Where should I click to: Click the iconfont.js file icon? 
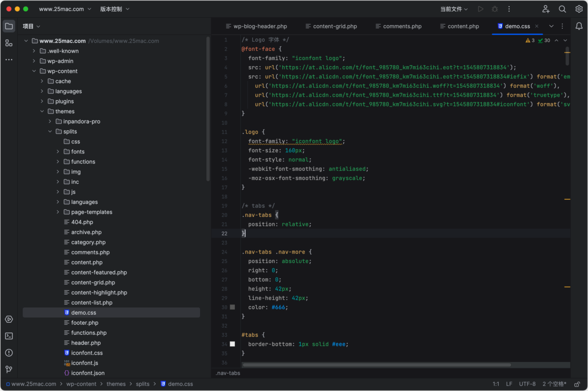coord(67,363)
